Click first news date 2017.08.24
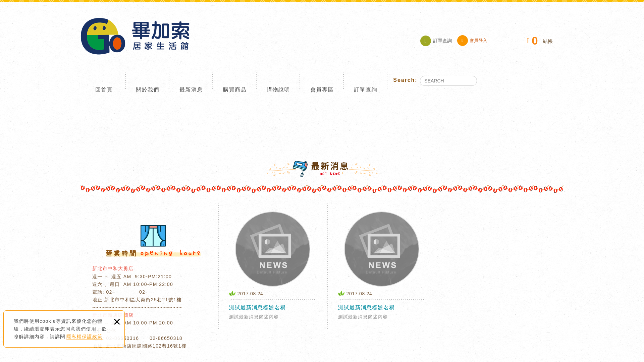Screen dimensions: 644x362 pos(250,294)
